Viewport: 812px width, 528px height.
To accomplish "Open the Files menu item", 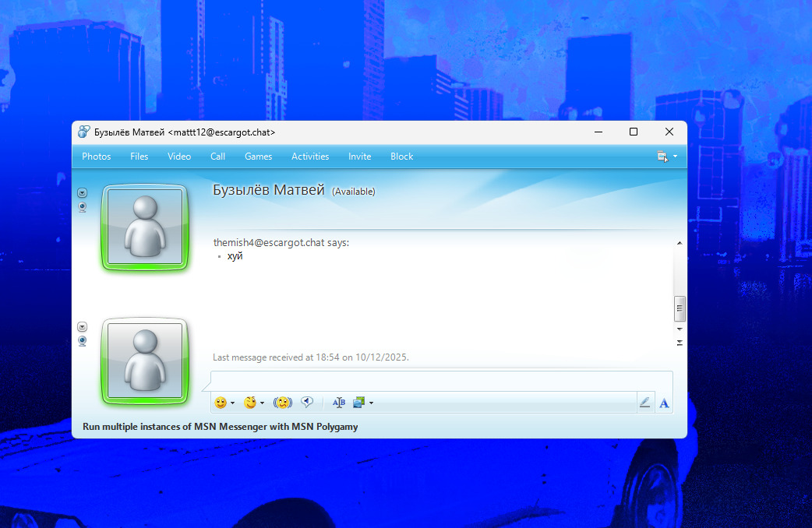I will coord(139,157).
